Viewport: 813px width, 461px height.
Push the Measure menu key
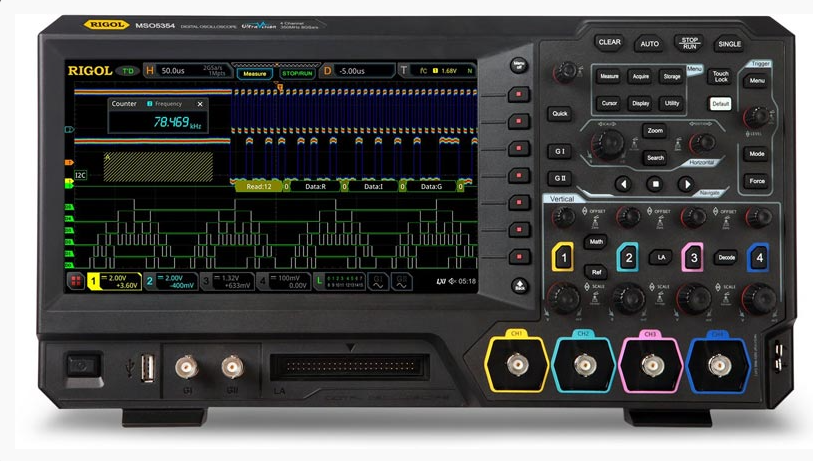[609, 76]
